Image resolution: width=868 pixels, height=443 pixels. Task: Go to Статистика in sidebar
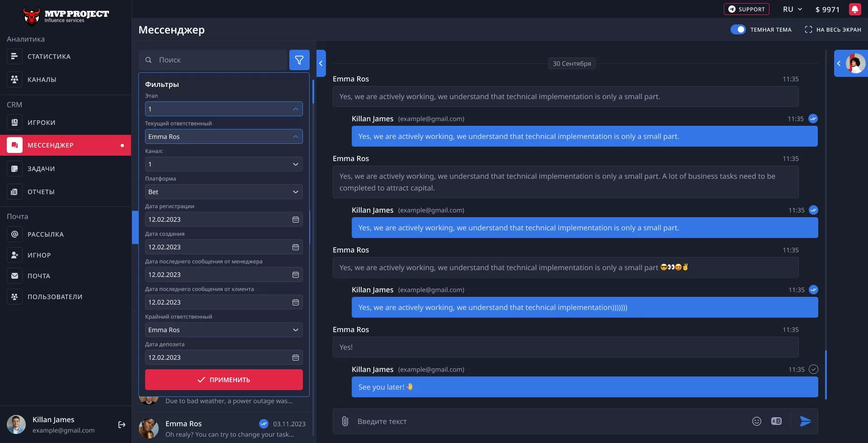pyautogui.click(x=49, y=57)
